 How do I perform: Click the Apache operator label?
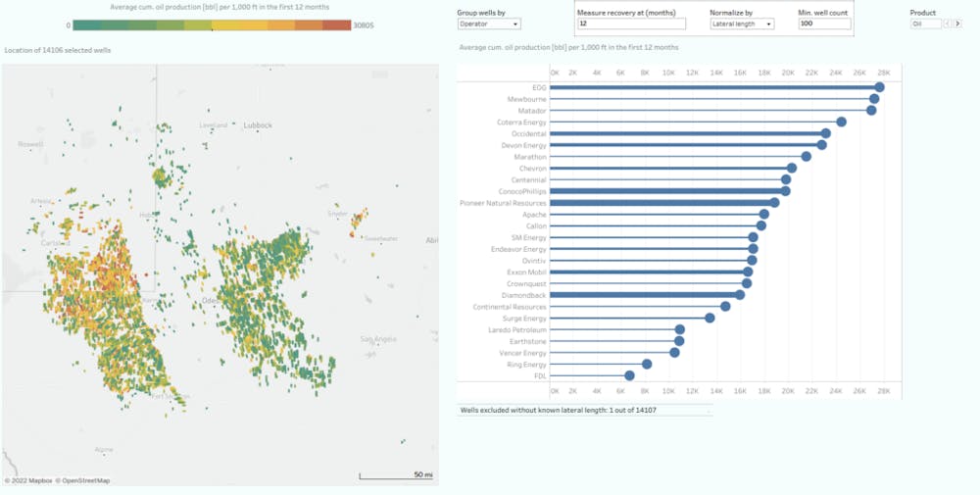(x=534, y=215)
